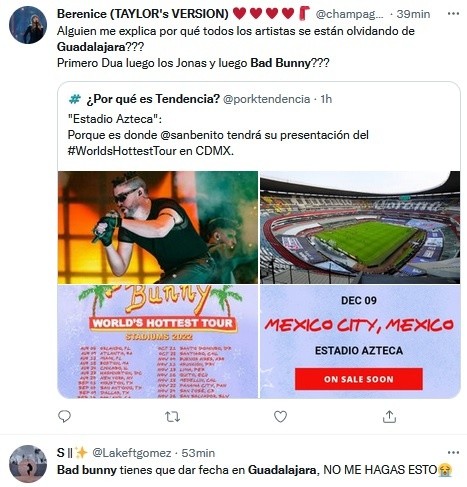The image size is (467, 487).
Task: Open the Estadio Azteca stadium photo
Action: 360,227
